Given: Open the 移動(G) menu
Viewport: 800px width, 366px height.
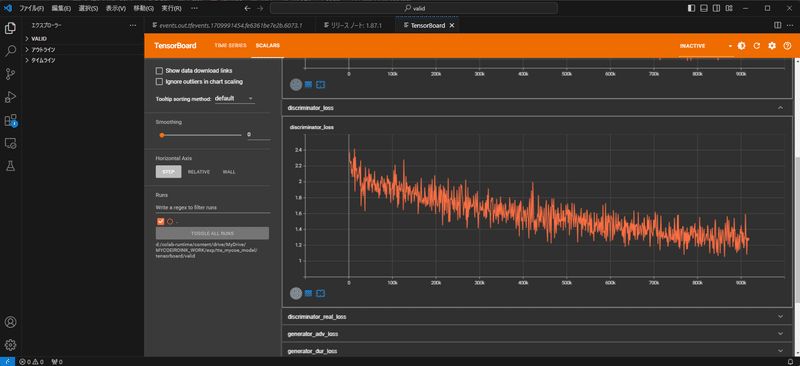Looking at the screenshot, I should click(x=144, y=9).
